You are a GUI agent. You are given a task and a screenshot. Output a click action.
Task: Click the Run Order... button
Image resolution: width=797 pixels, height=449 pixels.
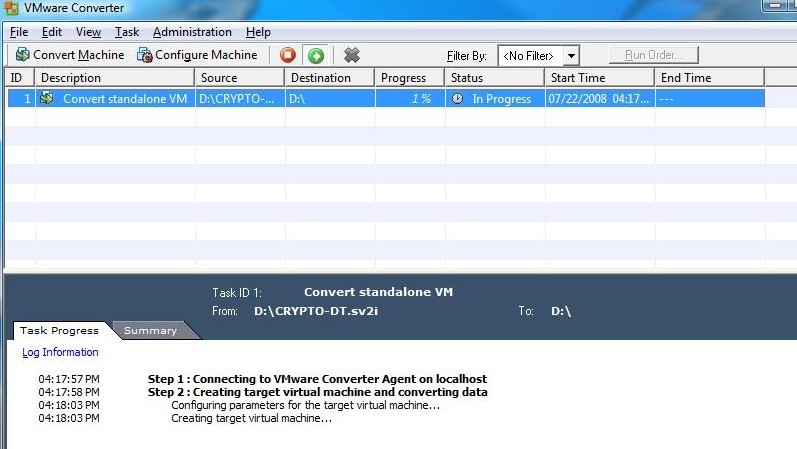click(654, 55)
